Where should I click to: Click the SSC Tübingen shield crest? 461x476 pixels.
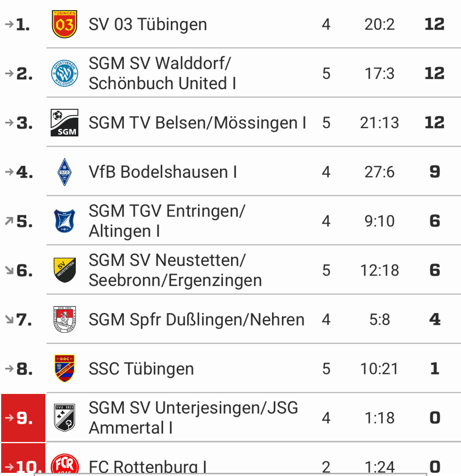(65, 369)
